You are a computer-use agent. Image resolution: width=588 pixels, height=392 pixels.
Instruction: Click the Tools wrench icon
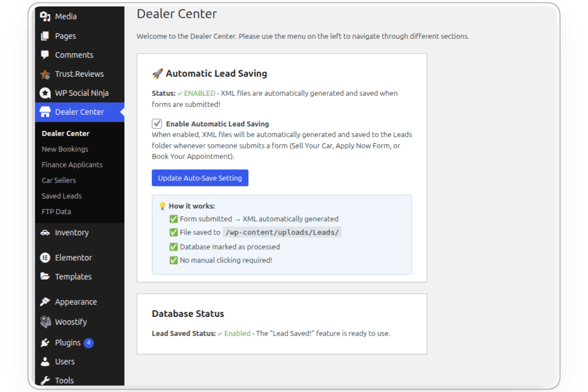click(x=45, y=380)
